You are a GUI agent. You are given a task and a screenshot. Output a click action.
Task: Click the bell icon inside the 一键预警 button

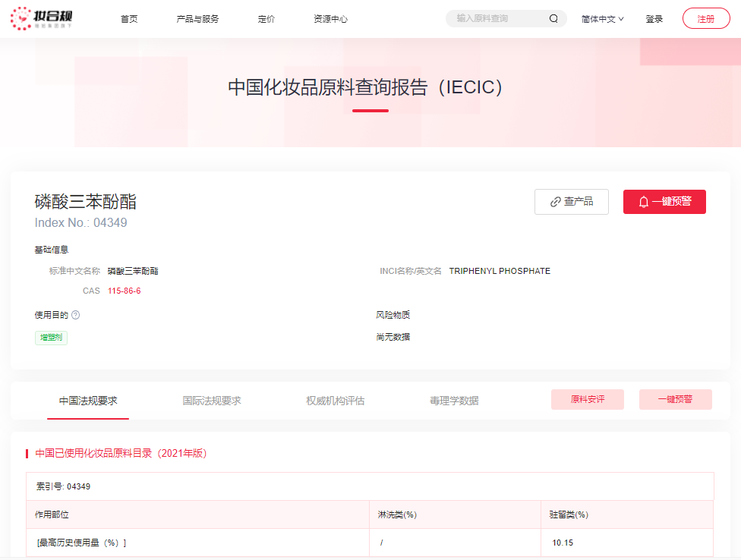click(x=643, y=202)
